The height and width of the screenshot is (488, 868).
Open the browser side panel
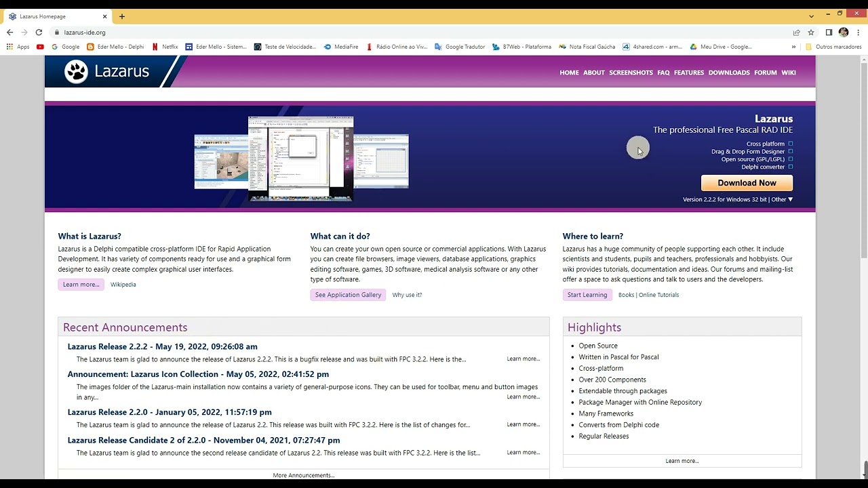coord(829,33)
